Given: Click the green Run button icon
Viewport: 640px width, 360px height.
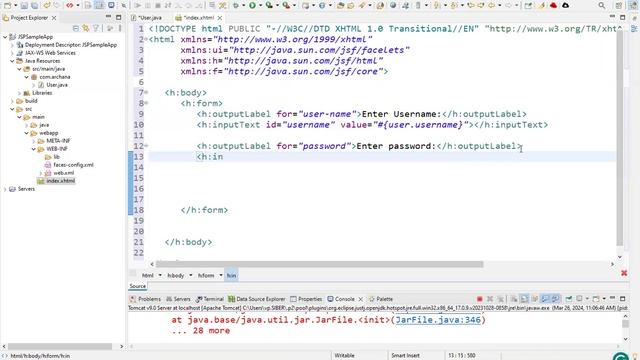Looking at the screenshot, I should pyautogui.click(x=252, y=5).
